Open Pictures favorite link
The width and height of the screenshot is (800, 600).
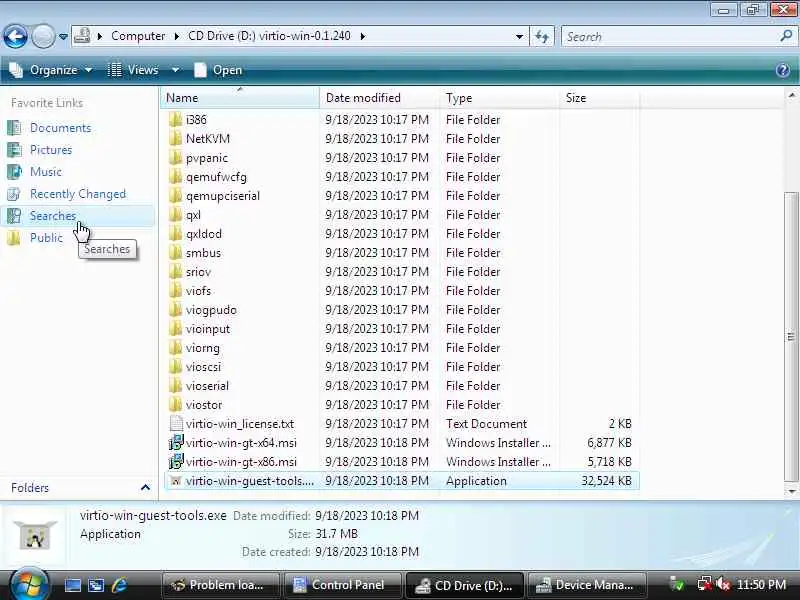click(51, 149)
